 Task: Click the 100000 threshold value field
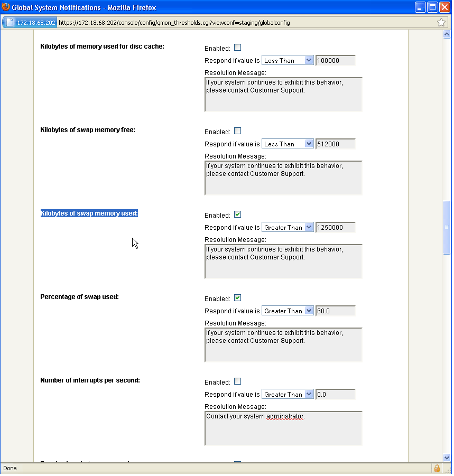point(337,61)
